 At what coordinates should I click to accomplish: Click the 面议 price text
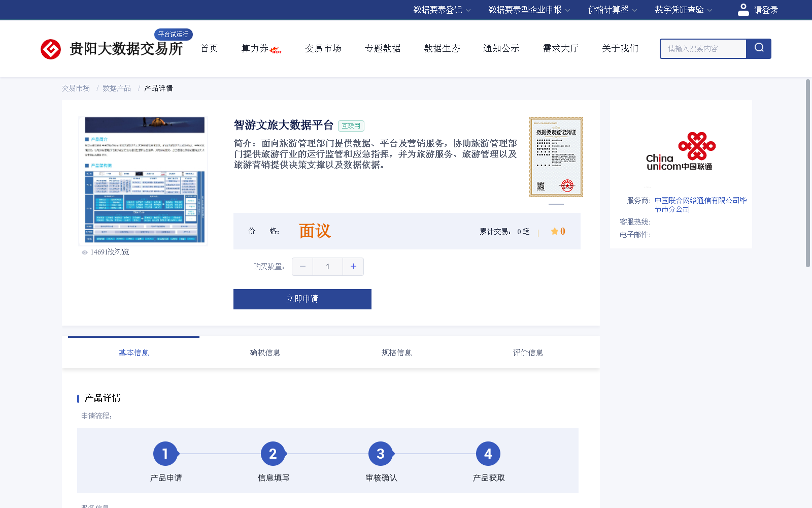tap(315, 231)
